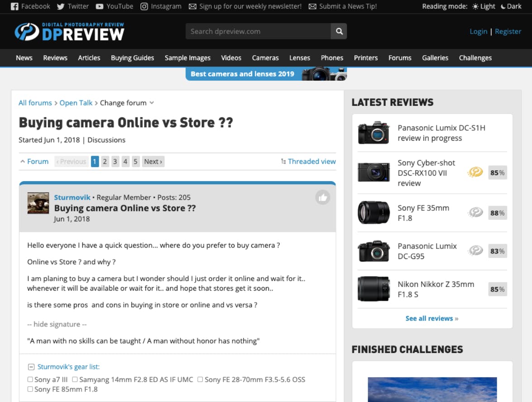
Task: Hide the post signature
Action: point(57,324)
